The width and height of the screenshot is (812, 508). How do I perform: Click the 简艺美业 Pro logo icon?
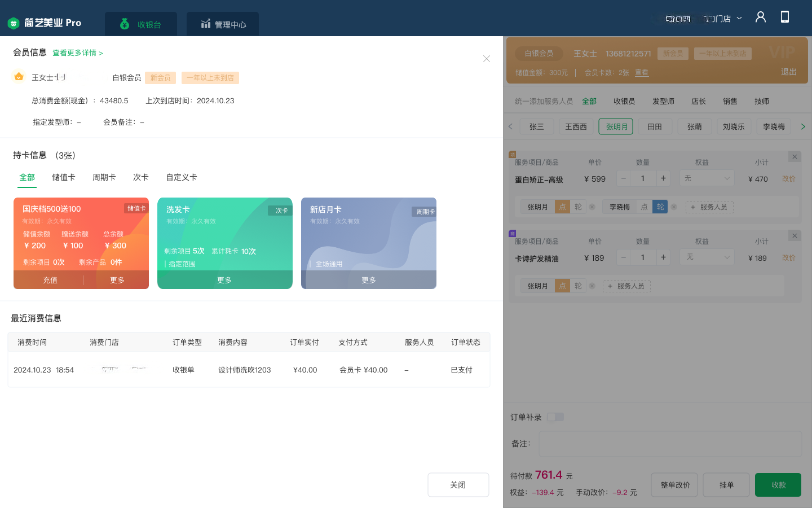(12, 23)
